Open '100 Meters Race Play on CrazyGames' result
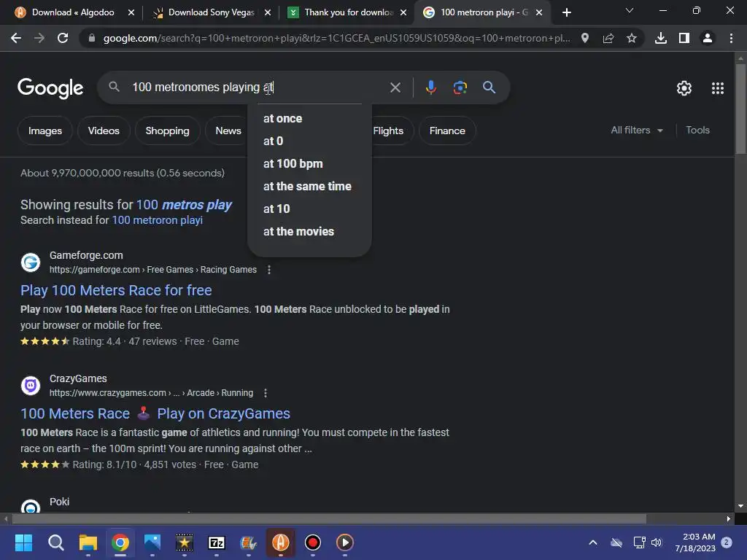This screenshot has width=747, height=560. tap(155, 413)
